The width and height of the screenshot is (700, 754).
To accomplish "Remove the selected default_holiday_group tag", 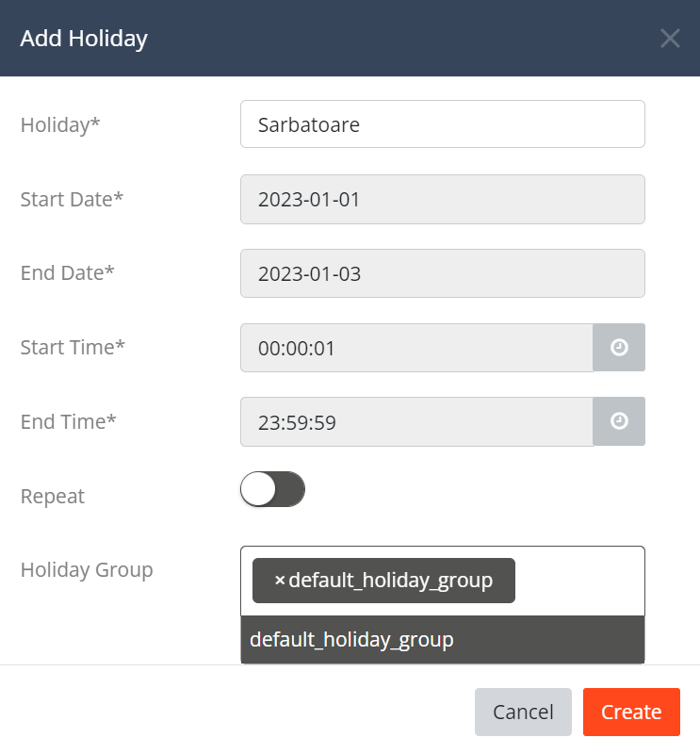I will pyautogui.click(x=280, y=581).
